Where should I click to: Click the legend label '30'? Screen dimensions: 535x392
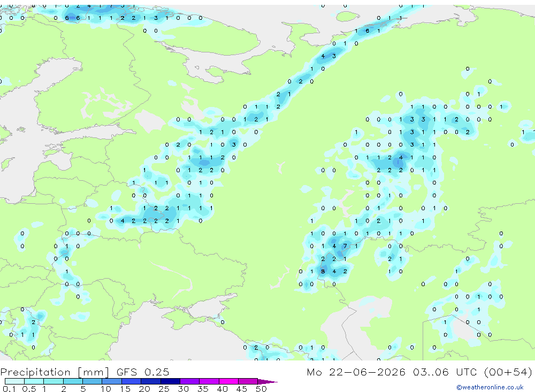coord(183,389)
